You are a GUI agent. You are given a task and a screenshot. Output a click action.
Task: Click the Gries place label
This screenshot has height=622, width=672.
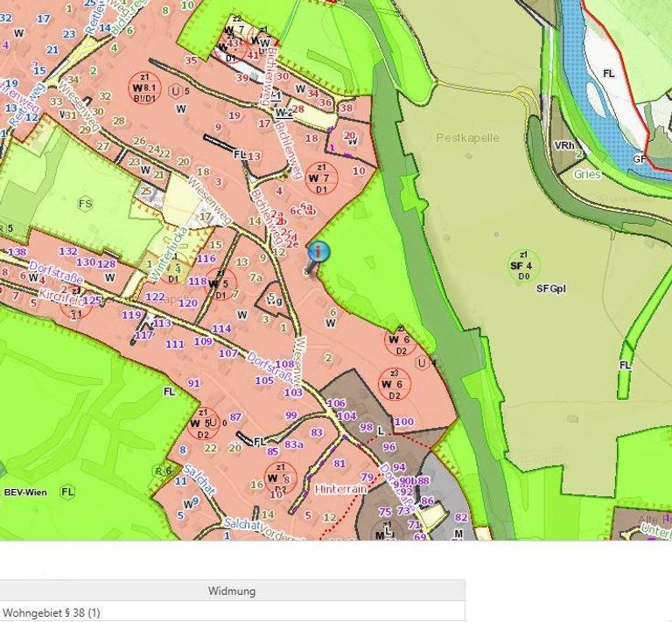tap(586, 174)
